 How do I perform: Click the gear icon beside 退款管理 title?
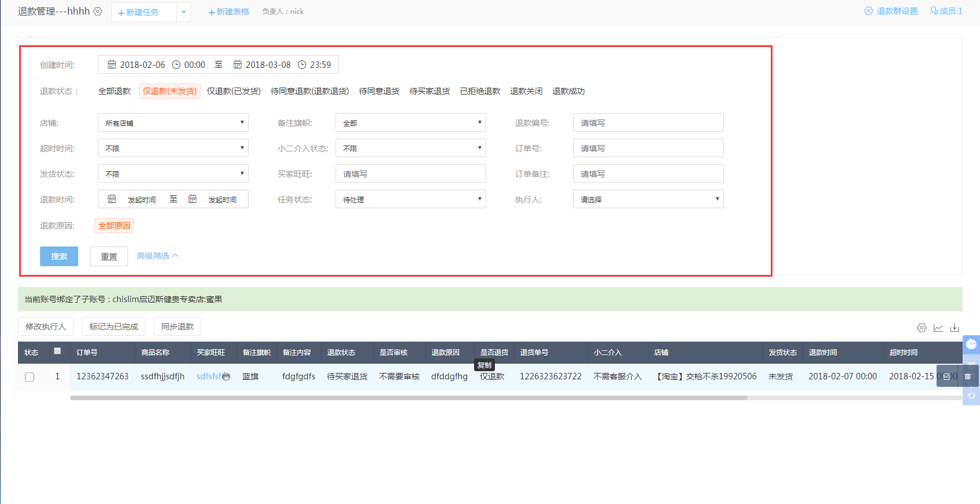point(98,12)
